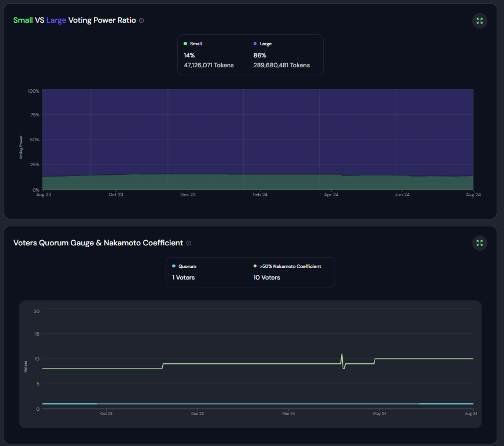Click the green Small word in title

[23, 20]
